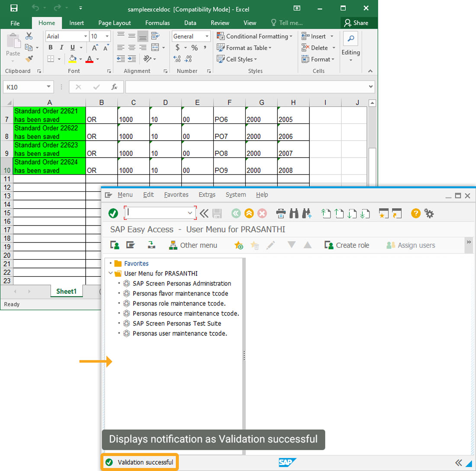
Task: Click the Center align icon in Excel
Action: (x=132, y=47)
